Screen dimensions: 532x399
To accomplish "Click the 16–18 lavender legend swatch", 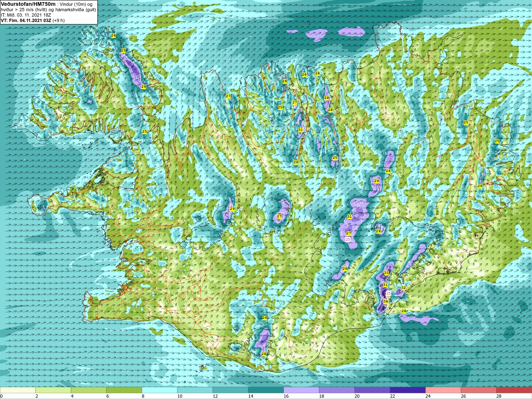I will 301,390.
